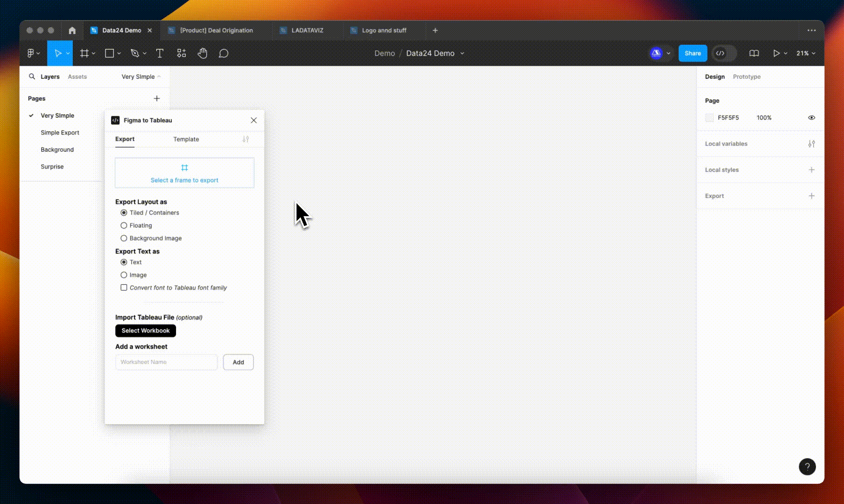The image size is (844, 504).
Task: Select the Move tool
Action: coord(58,53)
